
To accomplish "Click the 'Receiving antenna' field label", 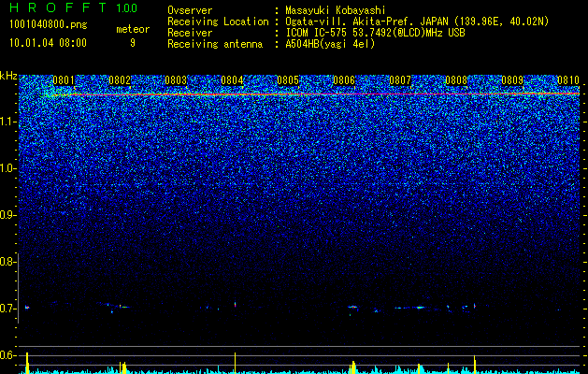I will (x=215, y=44).
